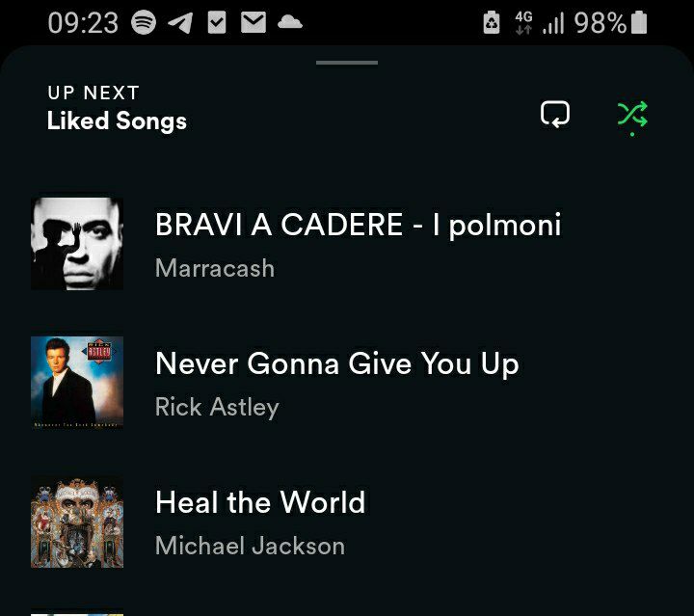The image size is (694, 616).
Task: Toggle the repeat button
Action: click(x=555, y=114)
